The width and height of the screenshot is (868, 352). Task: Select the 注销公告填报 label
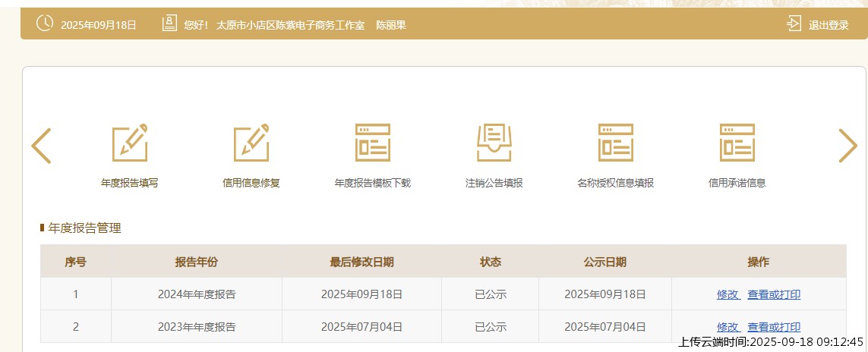click(x=494, y=183)
